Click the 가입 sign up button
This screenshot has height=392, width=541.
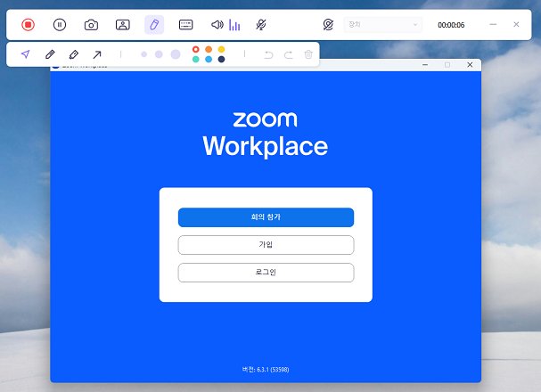(x=266, y=245)
